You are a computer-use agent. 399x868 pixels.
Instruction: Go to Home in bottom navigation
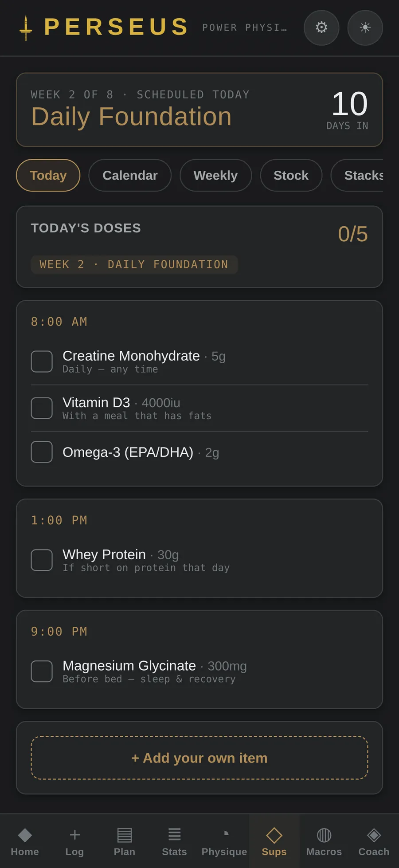coord(25,841)
